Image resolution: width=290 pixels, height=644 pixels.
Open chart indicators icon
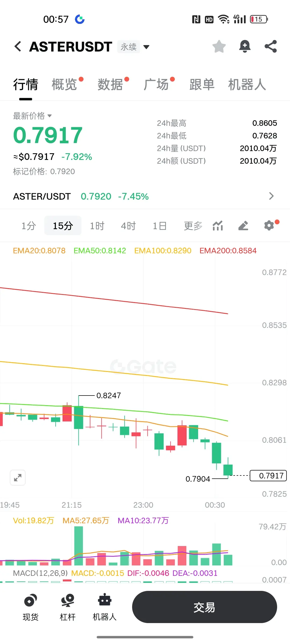218,226
